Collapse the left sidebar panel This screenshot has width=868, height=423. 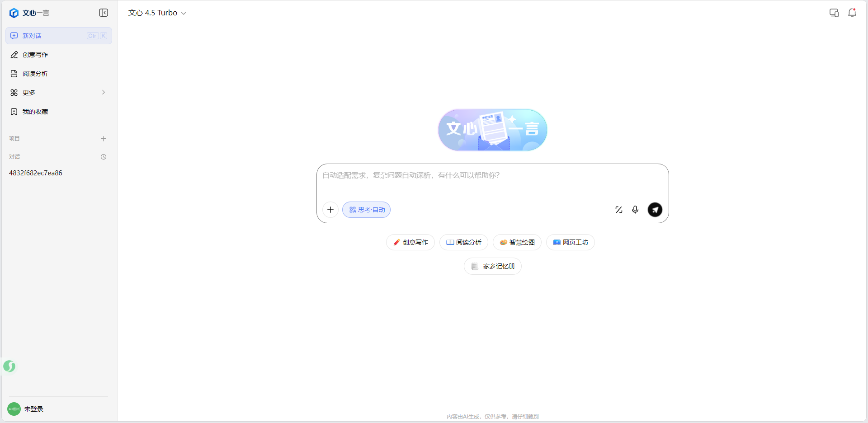104,13
